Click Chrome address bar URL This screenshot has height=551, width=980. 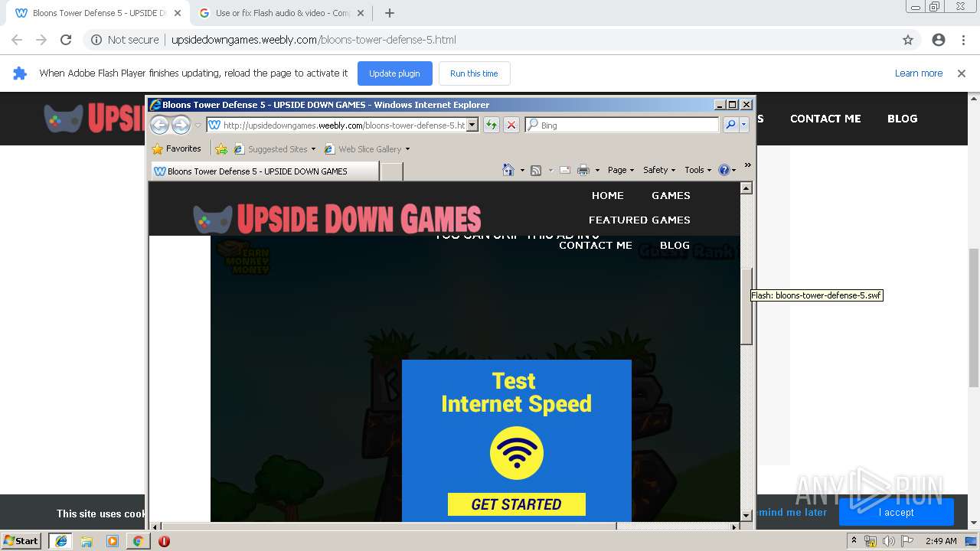[x=314, y=40]
